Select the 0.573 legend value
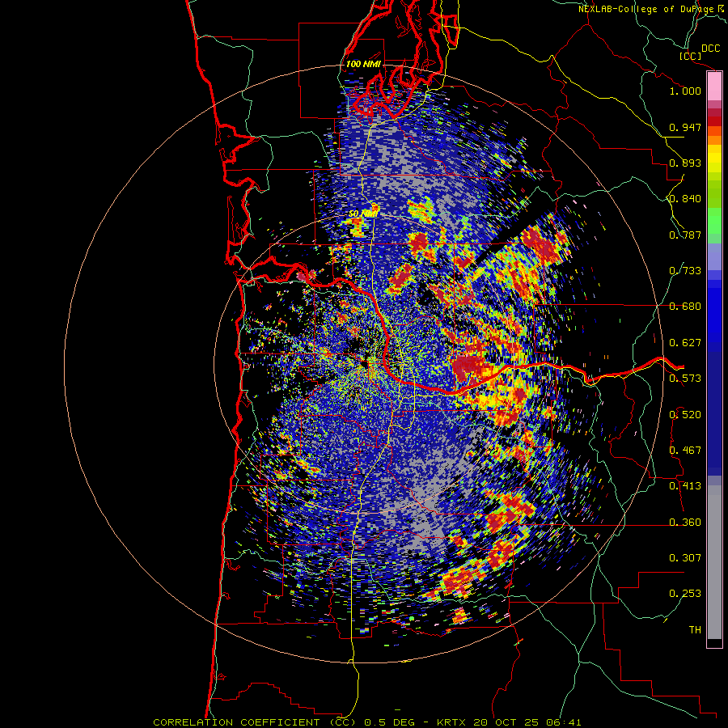 click(x=685, y=379)
